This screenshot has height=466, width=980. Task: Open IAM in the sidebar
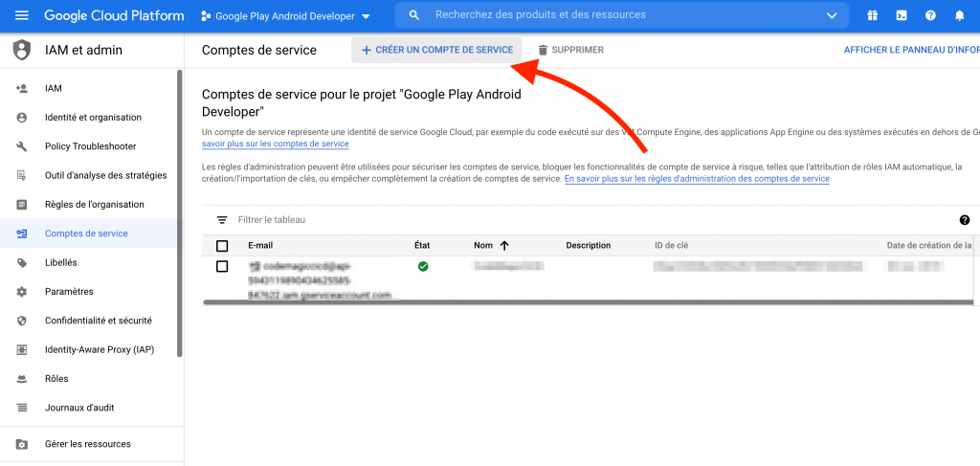(x=54, y=88)
